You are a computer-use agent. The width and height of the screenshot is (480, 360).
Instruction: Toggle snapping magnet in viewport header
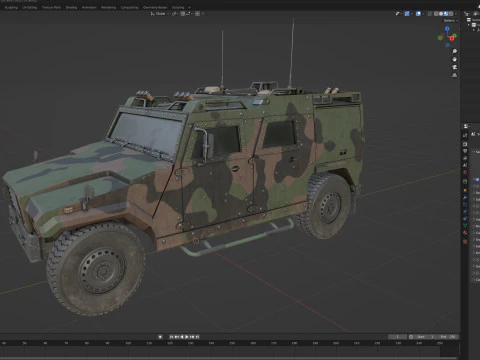[183, 14]
